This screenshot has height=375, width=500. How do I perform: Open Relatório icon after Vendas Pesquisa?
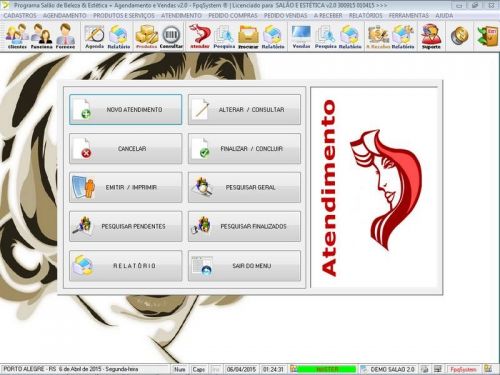pos(350,37)
